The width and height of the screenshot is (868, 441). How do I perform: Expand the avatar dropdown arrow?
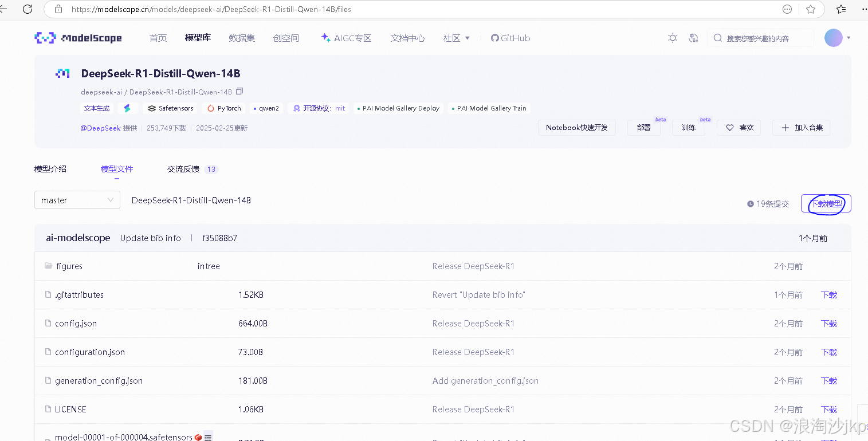coord(849,38)
